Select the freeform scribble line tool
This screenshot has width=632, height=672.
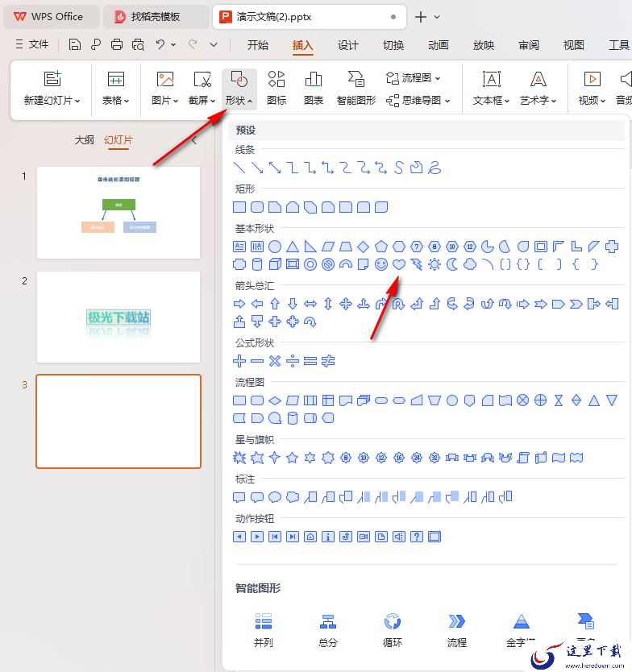[434, 168]
